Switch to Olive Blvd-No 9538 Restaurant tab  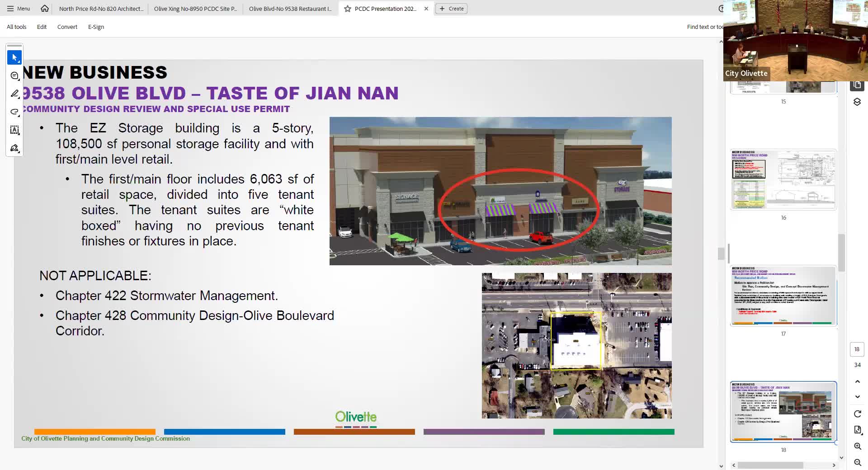point(290,9)
